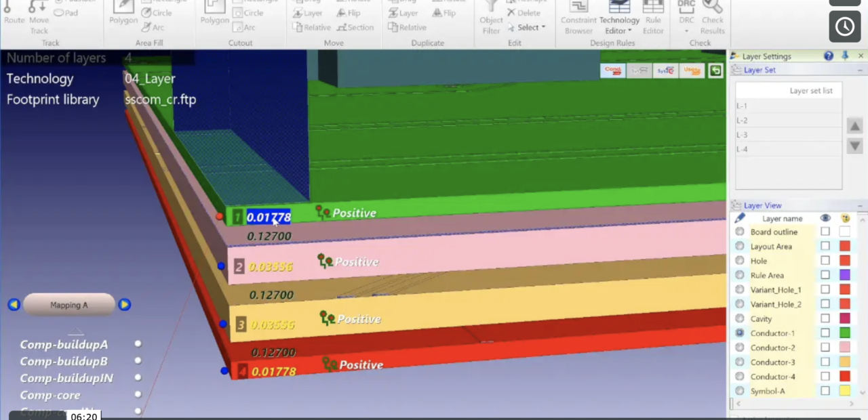The image size is (868, 420).
Task: Click the Rule Area purple color swatch
Action: (844, 275)
